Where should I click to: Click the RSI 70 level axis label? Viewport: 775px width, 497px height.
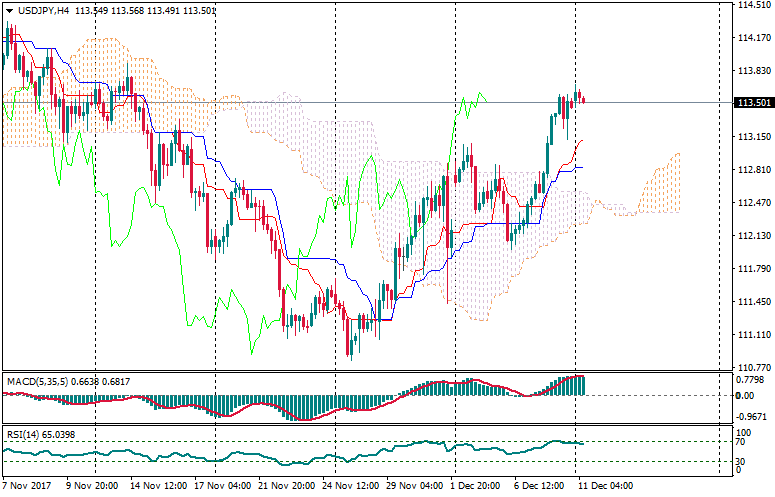pos(741,441)
